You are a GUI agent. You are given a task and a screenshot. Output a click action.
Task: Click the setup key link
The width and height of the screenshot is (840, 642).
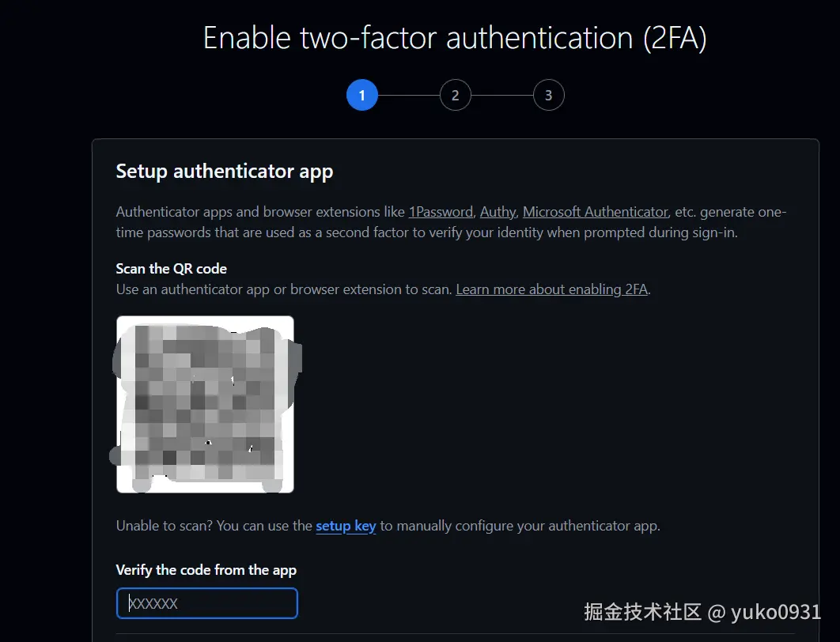(x=346, y=526)
